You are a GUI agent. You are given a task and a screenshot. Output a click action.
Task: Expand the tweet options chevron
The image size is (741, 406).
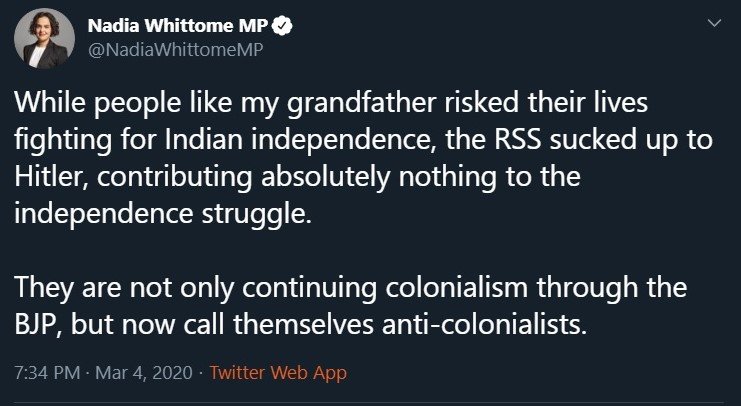point(712,23)
